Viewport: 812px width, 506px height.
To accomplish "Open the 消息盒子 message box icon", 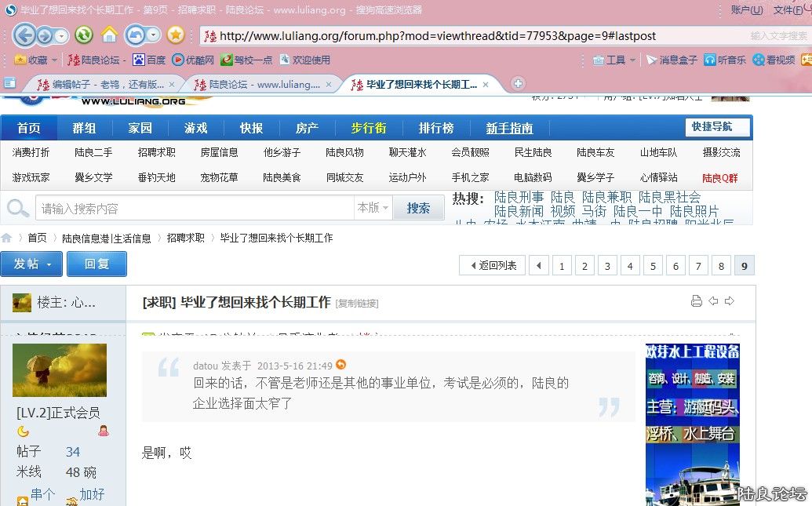I will pyautogui.click(x=651, y=59).
